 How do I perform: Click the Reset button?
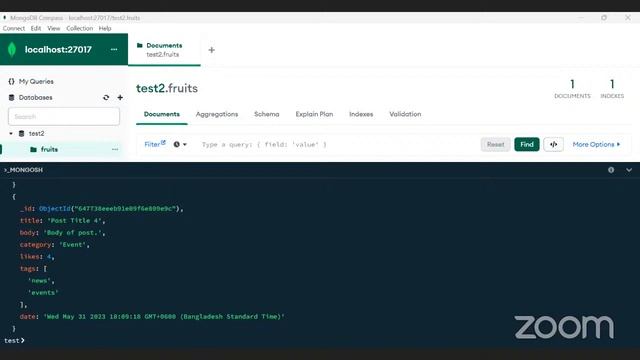[496, 144]
